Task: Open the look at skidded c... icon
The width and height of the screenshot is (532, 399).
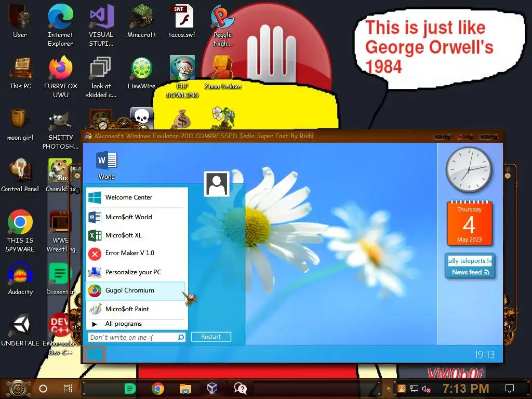Action: pos(101,76)
